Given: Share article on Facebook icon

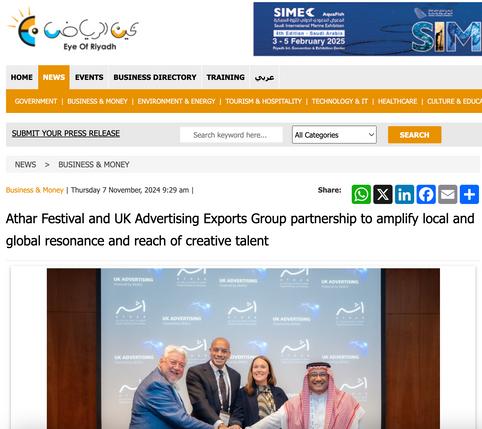Looking at the screenshot, I should coord(426,194).
